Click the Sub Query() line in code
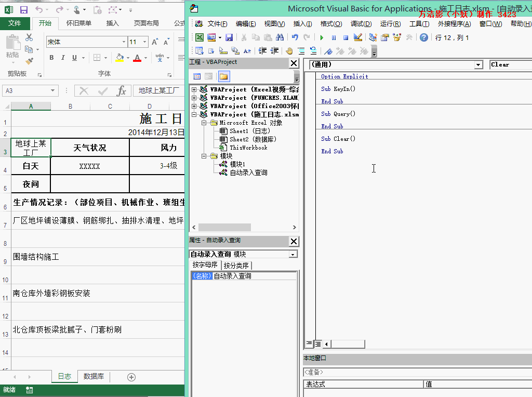This screenshot has height=397, width=532. [338, 114]
